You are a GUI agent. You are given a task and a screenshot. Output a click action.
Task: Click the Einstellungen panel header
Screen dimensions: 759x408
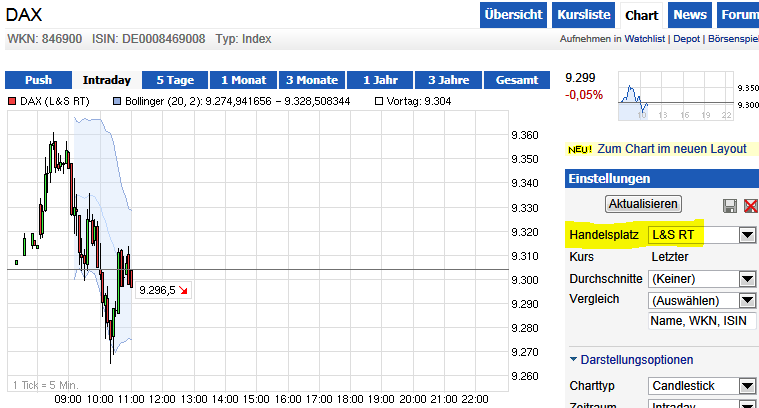coord(662,179)
